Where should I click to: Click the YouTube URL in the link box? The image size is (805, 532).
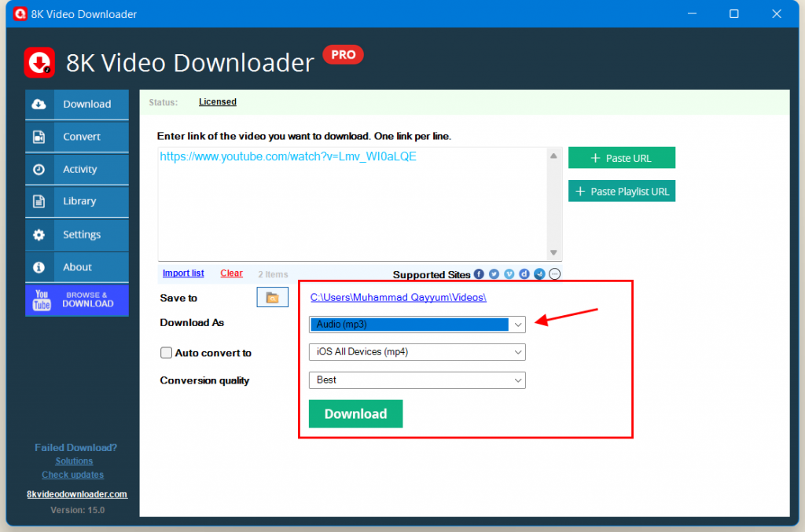[x=288, y=156]
